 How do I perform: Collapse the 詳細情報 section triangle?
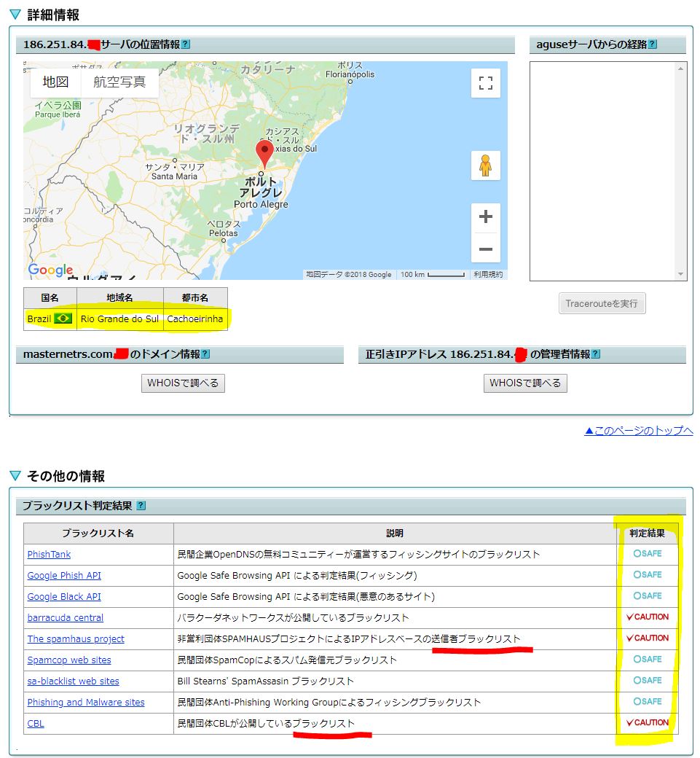coord(15,15)
